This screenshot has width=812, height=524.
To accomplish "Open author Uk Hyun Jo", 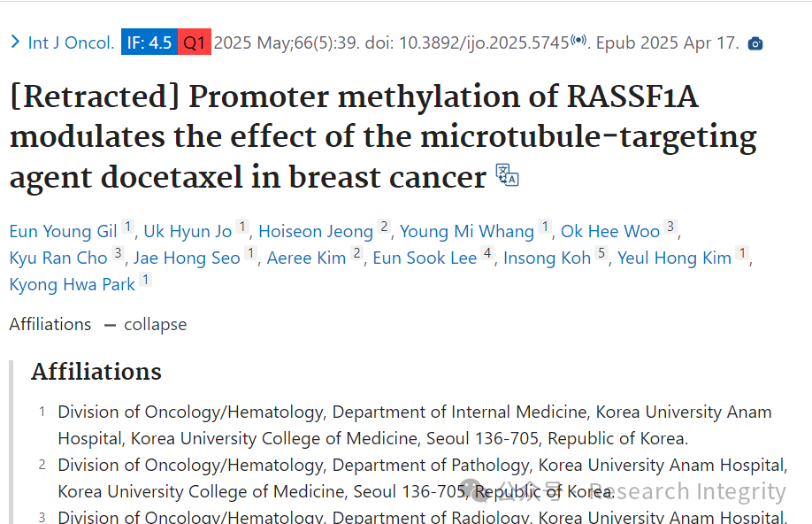I will point(188,231).
